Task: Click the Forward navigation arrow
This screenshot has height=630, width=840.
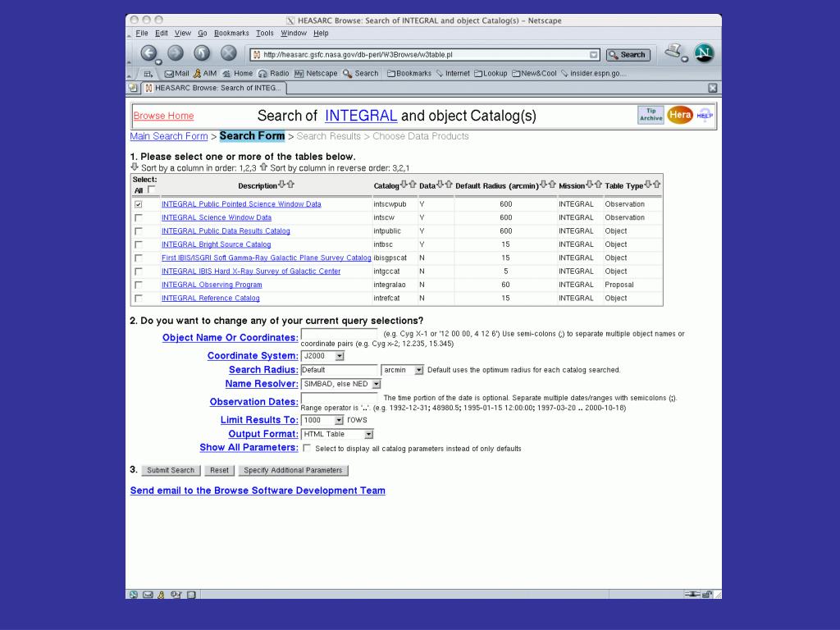Action: click(x=176, y=53)
